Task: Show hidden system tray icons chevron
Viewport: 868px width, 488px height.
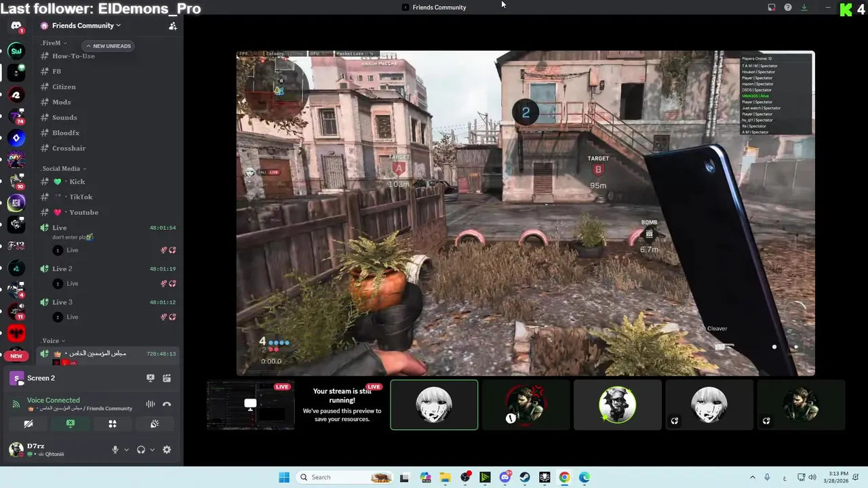Action: pos(752,477)
